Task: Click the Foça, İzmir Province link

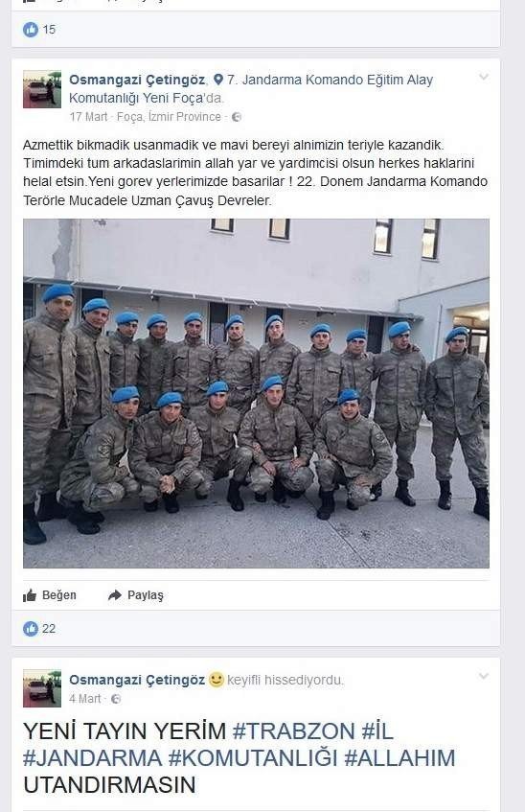Action: pos(169,117)
